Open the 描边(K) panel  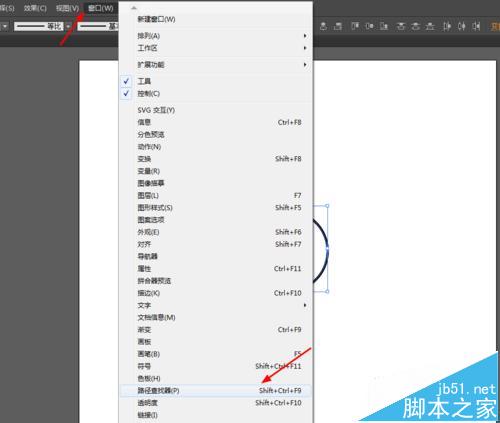(216, 293)
